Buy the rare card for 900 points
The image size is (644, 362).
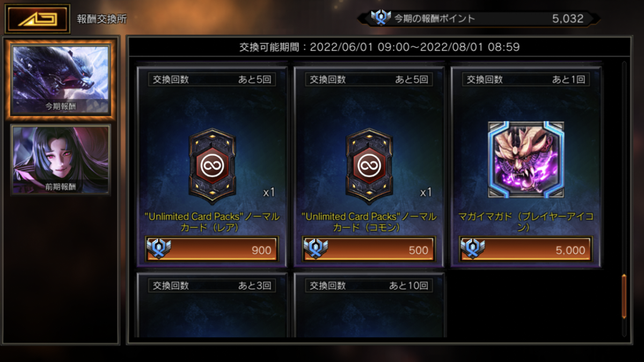click(212, 249)
